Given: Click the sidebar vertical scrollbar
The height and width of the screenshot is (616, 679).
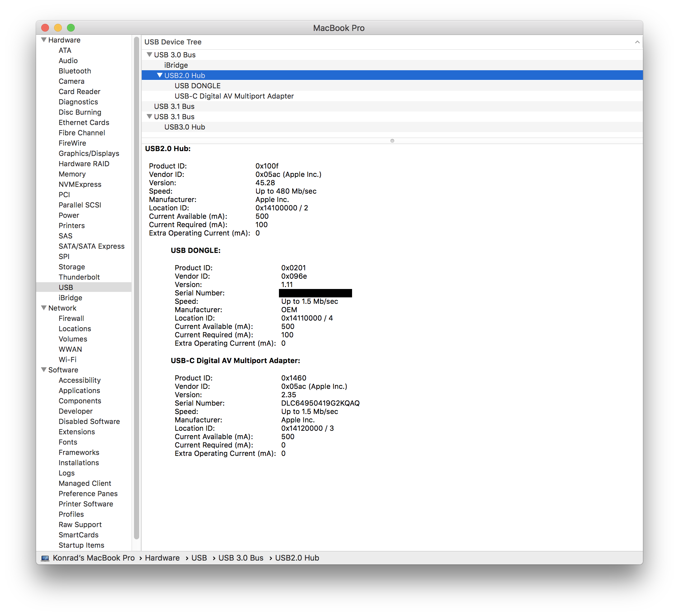Looking at the screenshot, I should [x=136, y=288].
